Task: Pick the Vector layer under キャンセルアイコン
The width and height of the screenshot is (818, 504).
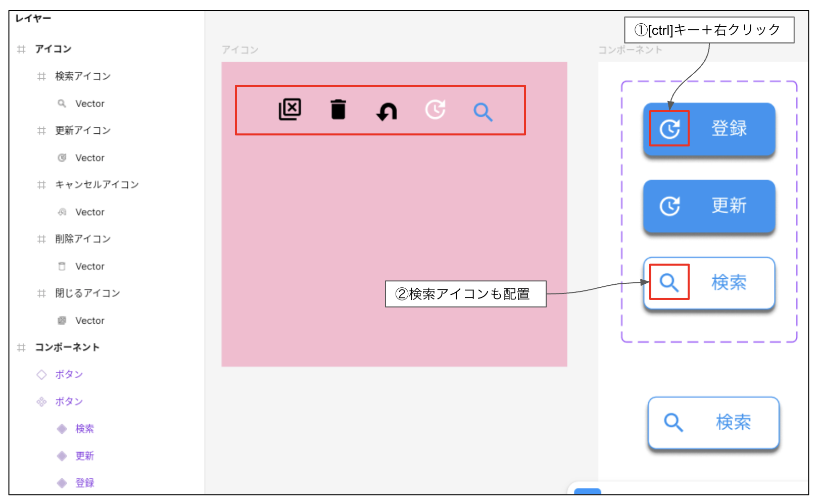Action: click(90, 212)
